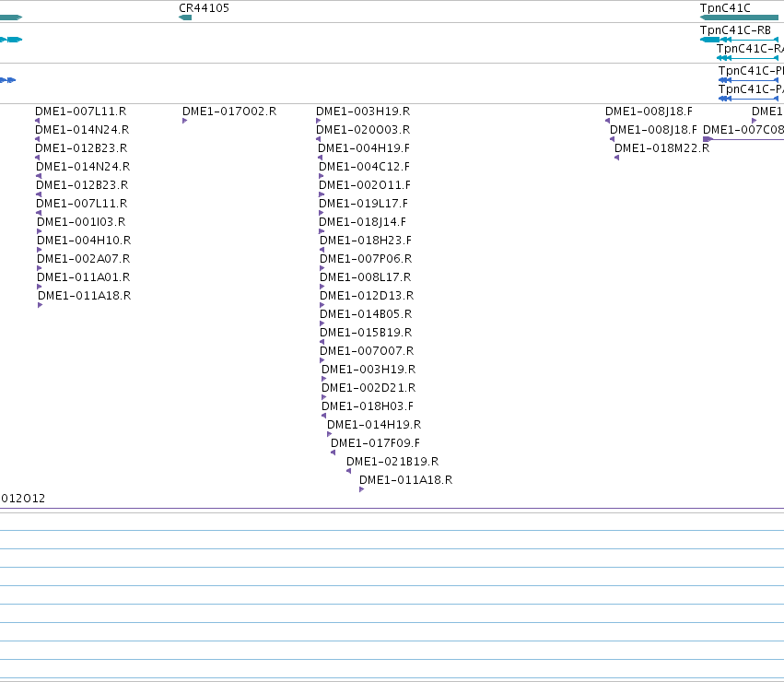Open the DME1-007C08 feature label
This screenshot has height=682, width=784.
coord(743,130)
